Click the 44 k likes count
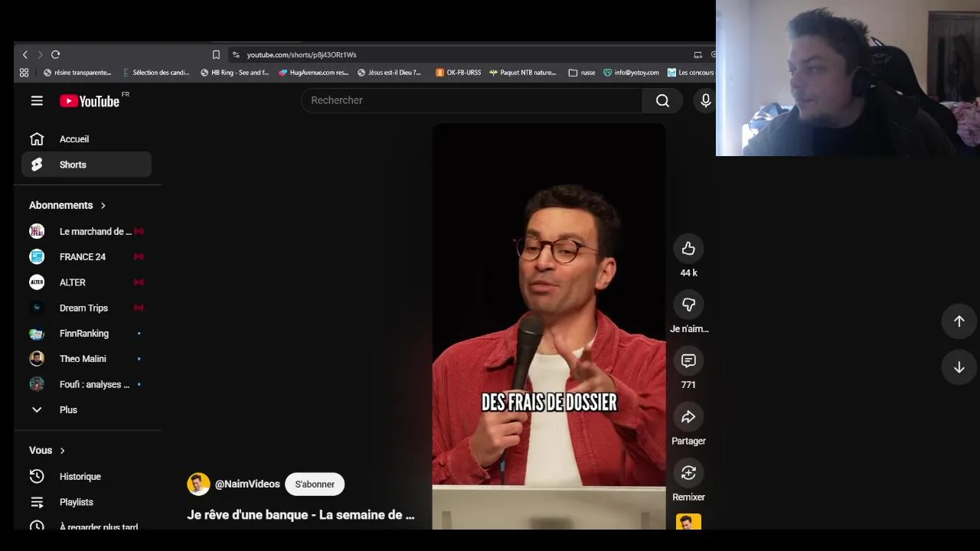Image resolution: width=980 pixels, height=551 pixels. tap(688, 273)
